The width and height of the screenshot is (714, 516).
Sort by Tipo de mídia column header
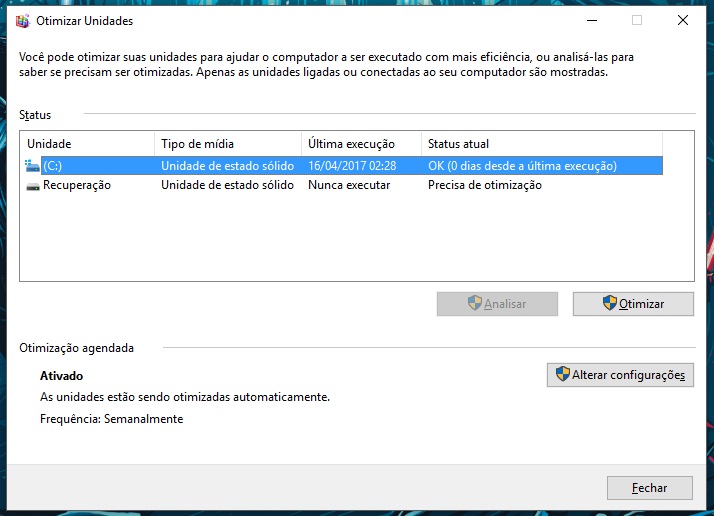point(227,144)
